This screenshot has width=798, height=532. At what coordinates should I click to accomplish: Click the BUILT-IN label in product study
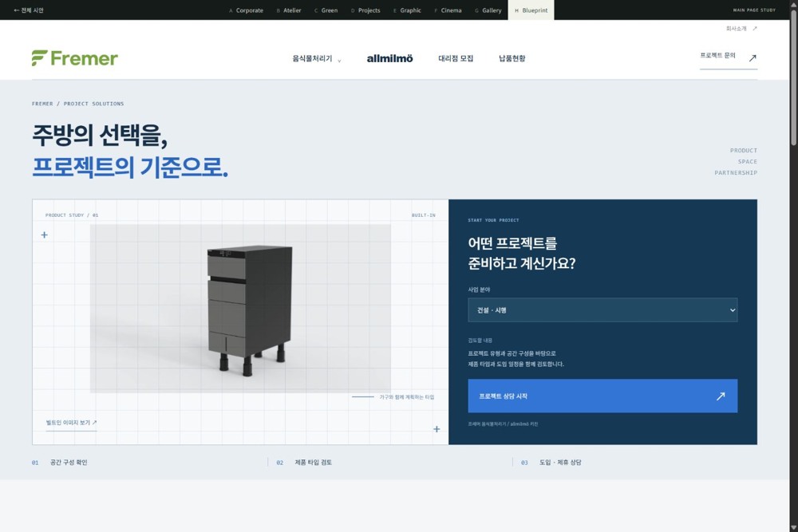tap(424, 215)
